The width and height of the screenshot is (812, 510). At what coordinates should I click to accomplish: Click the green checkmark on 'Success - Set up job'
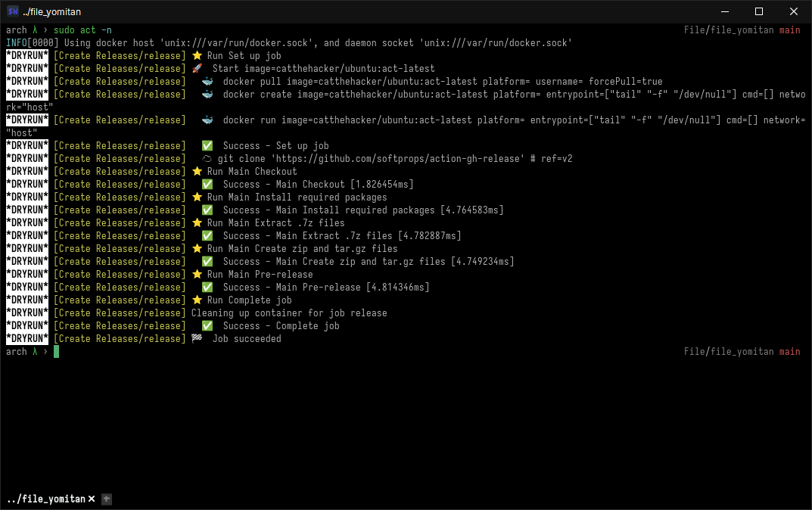[207, 146]
